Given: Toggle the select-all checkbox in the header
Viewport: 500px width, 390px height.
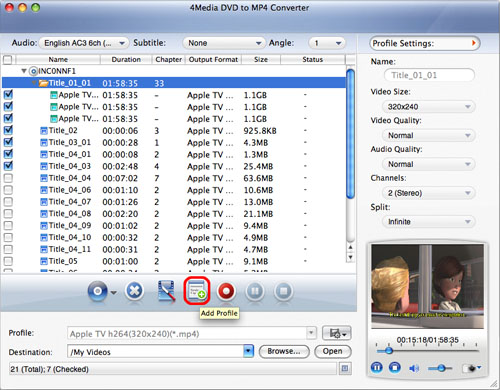Looking at the screenshot, I should [7, 60].
